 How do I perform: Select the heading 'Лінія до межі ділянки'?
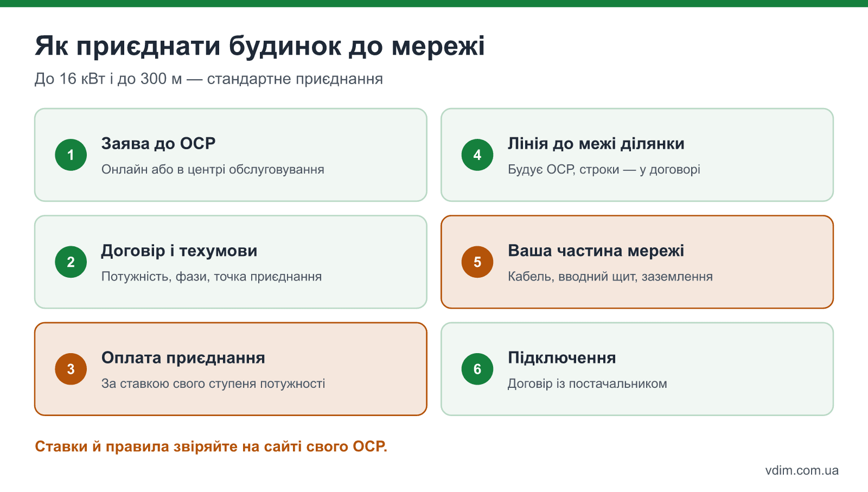point(596,144)
